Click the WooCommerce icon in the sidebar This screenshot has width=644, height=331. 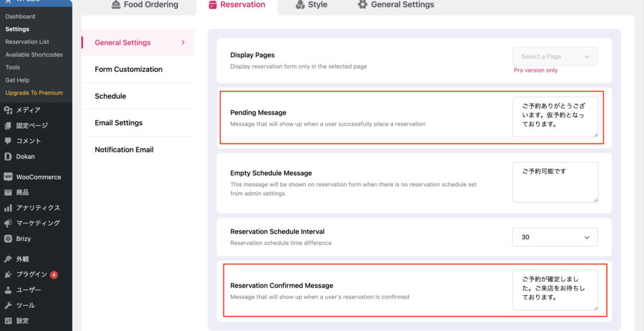[8, 177]
